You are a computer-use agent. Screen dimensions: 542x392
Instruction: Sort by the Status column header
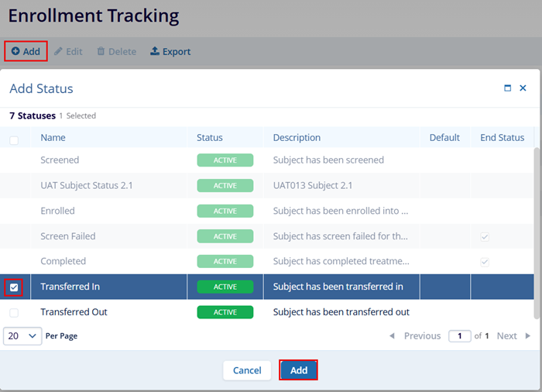tap(209, 138)
